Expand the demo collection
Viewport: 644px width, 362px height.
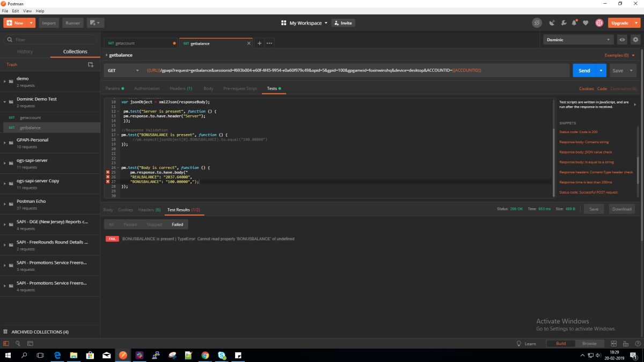tap(5, 82)
